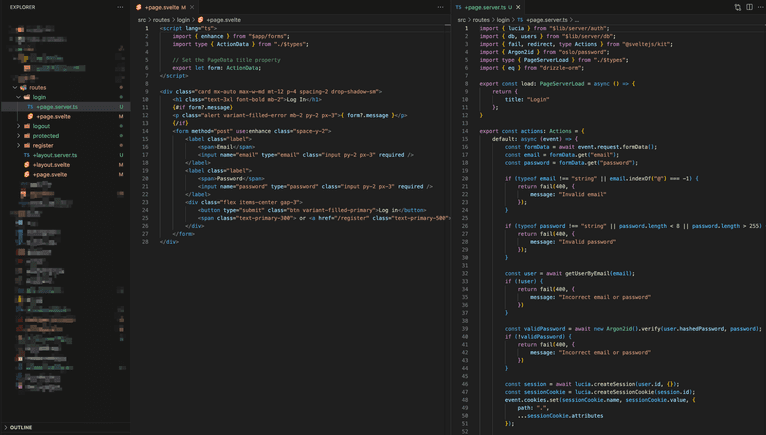Open +layout.svelte from explorer

(x=51, y=165)
